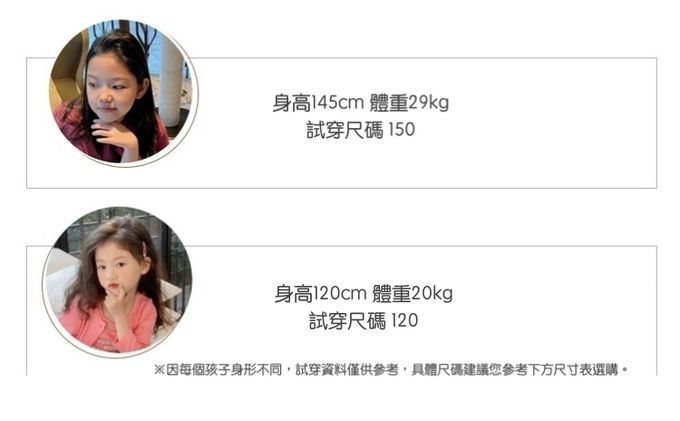Click the raised hand in the top photo
This screenshot has width=680, height=421.
tap(114, 135)
